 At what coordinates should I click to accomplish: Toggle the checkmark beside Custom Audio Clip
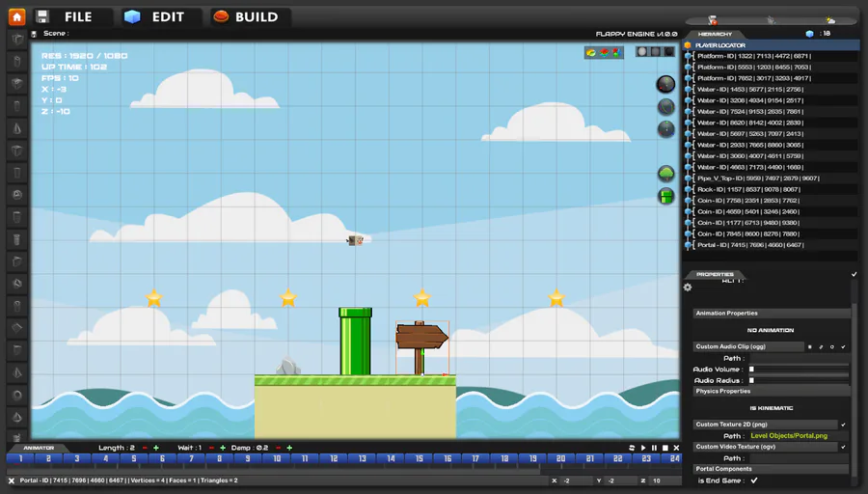click(x=843, y=346)
